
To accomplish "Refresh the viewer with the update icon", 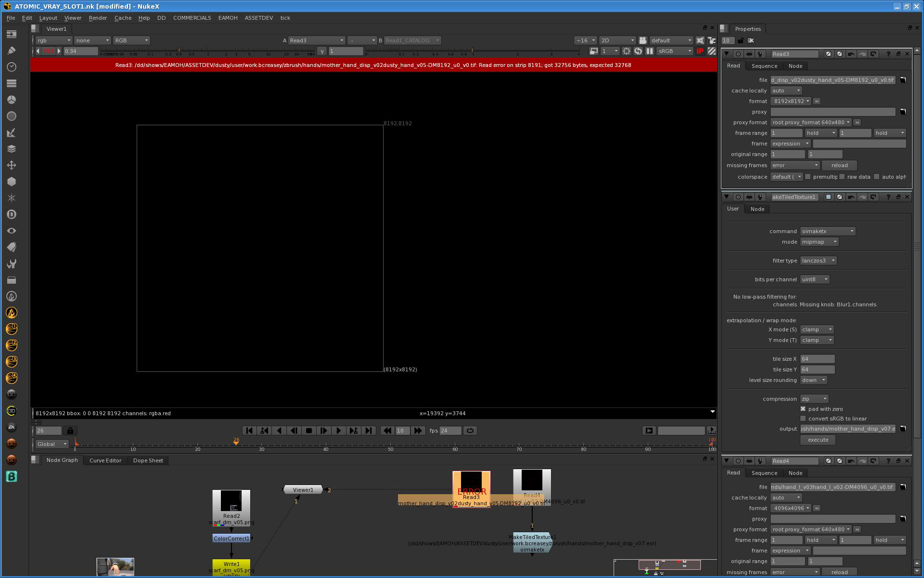I will pos(638,51).
